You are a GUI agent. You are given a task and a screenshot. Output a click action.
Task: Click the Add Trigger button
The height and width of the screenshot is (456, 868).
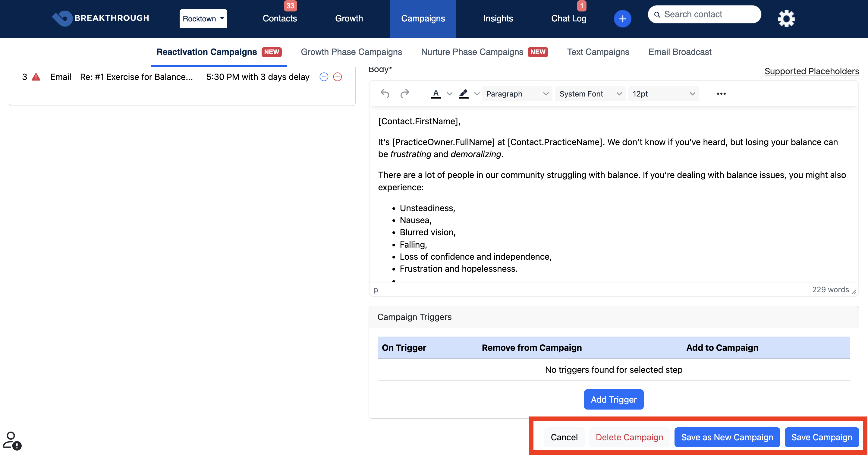[x=613, y=399]
